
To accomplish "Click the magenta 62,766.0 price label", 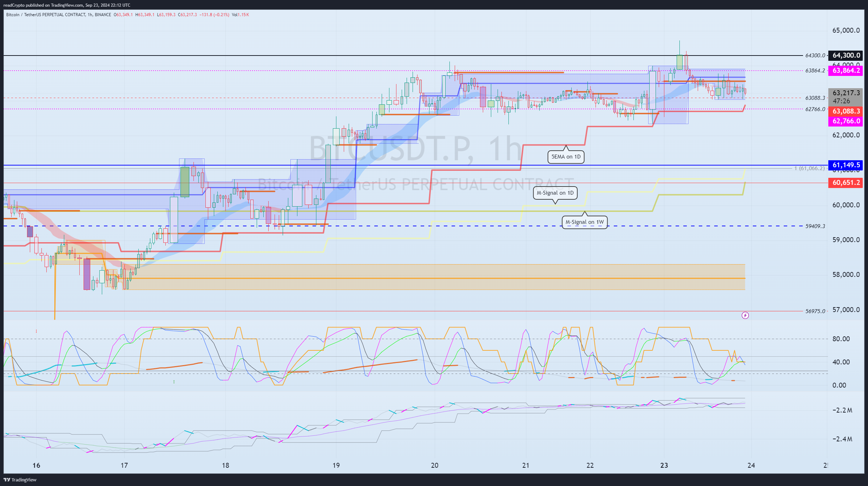I will coord(846,121).
